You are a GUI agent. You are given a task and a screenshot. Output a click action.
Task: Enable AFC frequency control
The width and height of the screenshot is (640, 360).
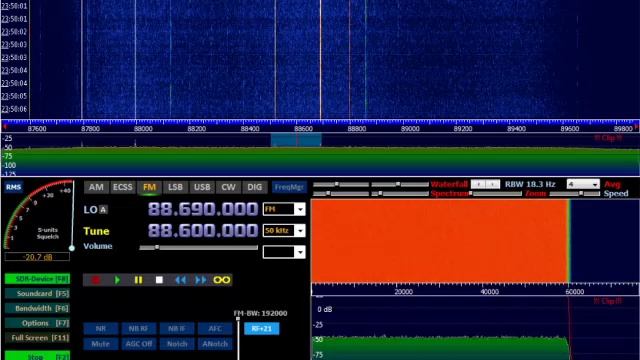click(x=215, y=329)
